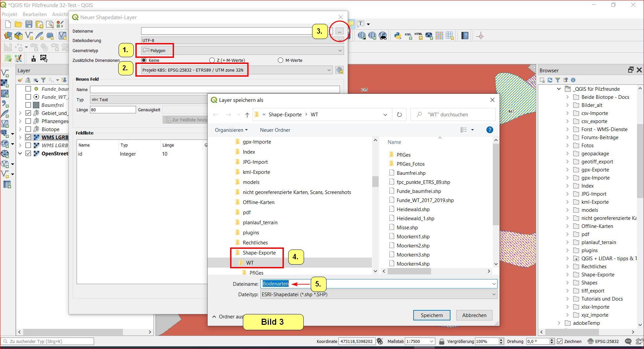The height and width of the screenshot is (349, 644).
Task: Select the Z (+ M-Werte) radio button
Action: 212,60
